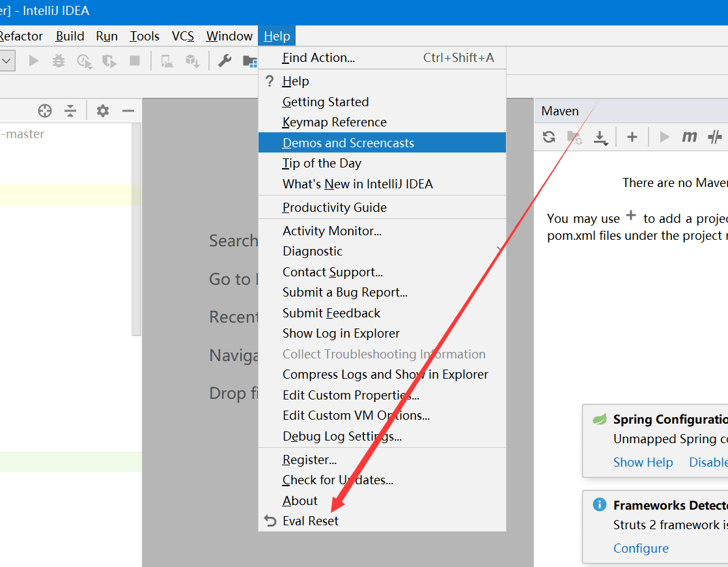Click the Debug bug icon in toolbar
728x567 pixels.
(x=59, y=61)
